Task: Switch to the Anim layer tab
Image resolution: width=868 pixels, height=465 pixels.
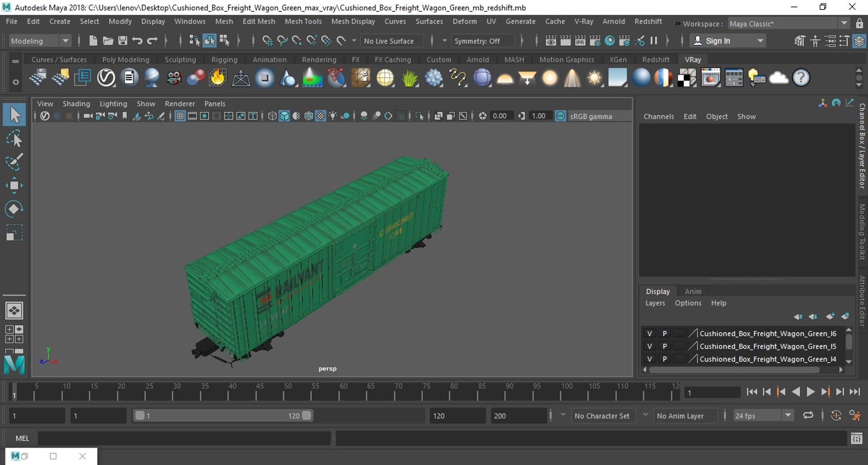Action: [x=693, y=291]
